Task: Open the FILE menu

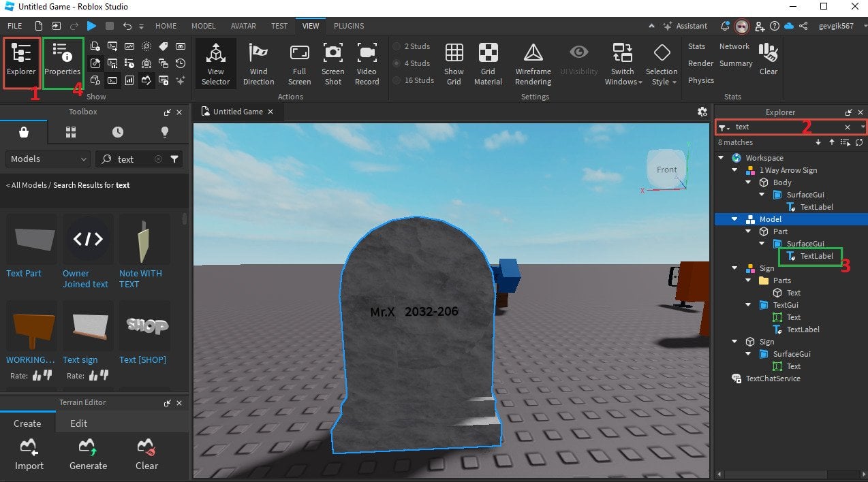Action: coord(15,26)
